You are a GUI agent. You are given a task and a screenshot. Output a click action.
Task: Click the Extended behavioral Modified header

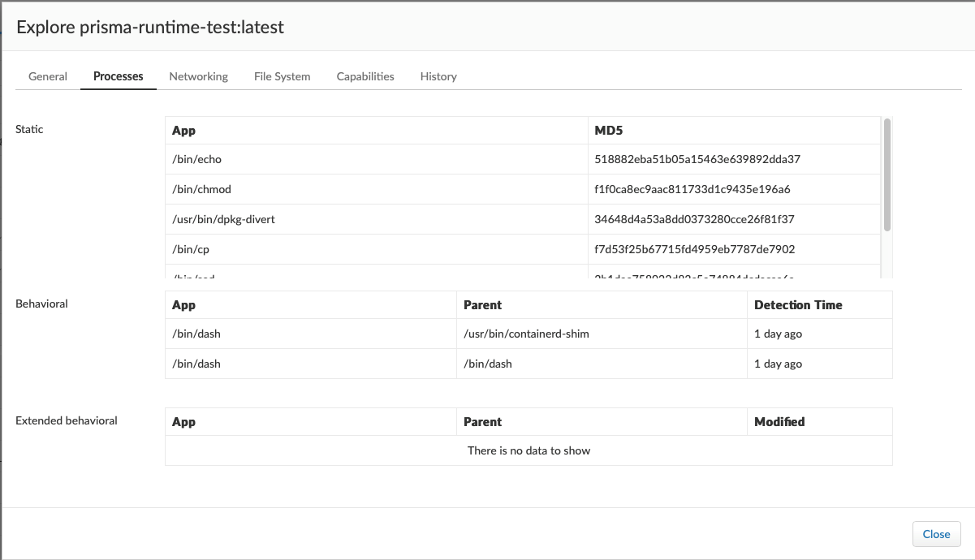(779, 422)
